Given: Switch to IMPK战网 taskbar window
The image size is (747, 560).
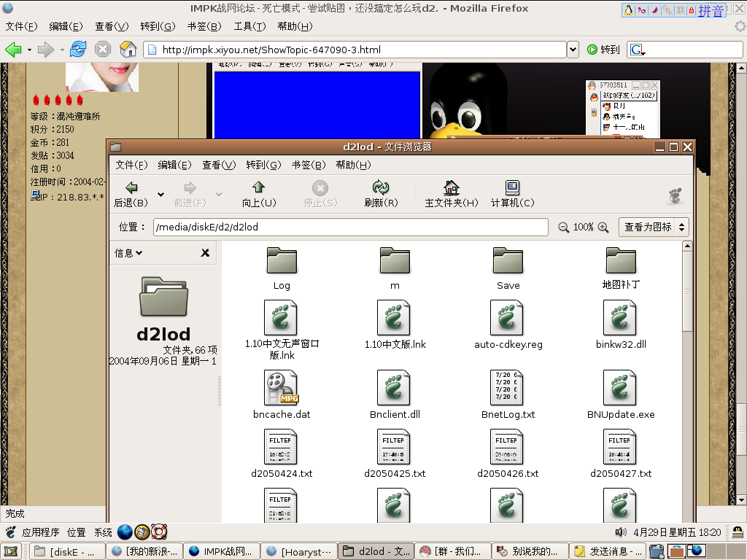Looking at the screenshot, I should coord(222,551).
